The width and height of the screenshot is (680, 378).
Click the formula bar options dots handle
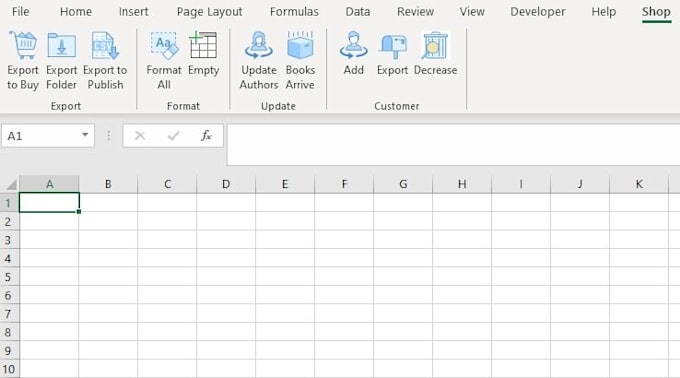(108, 136)
